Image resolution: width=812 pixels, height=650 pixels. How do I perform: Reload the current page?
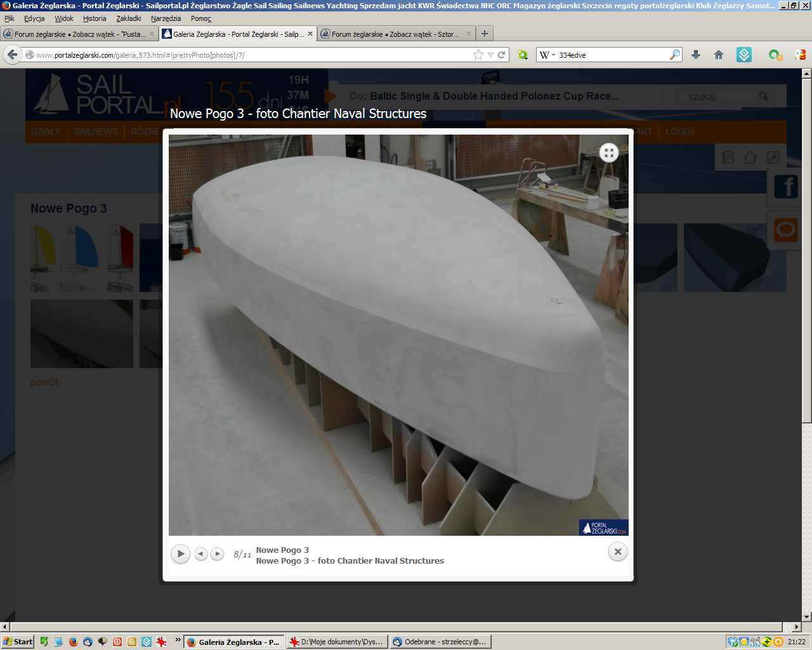(x=501, y=55)
